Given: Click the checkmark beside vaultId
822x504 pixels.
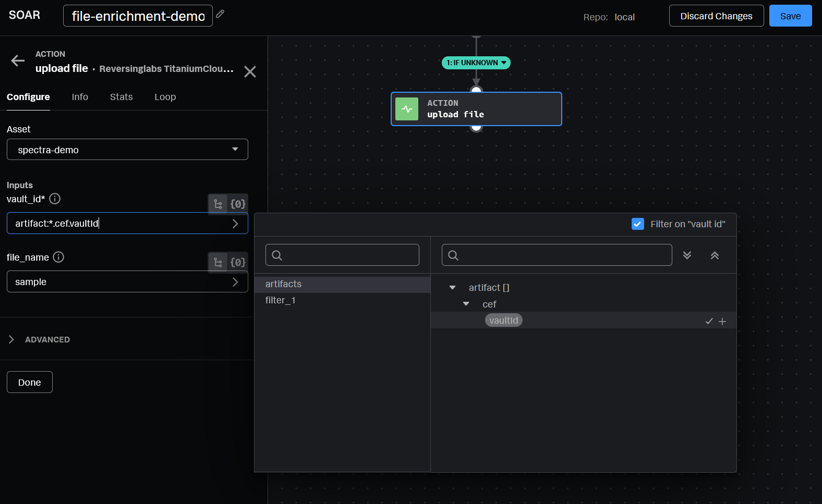Looking at the screenshot, I should tap(709, 321).
